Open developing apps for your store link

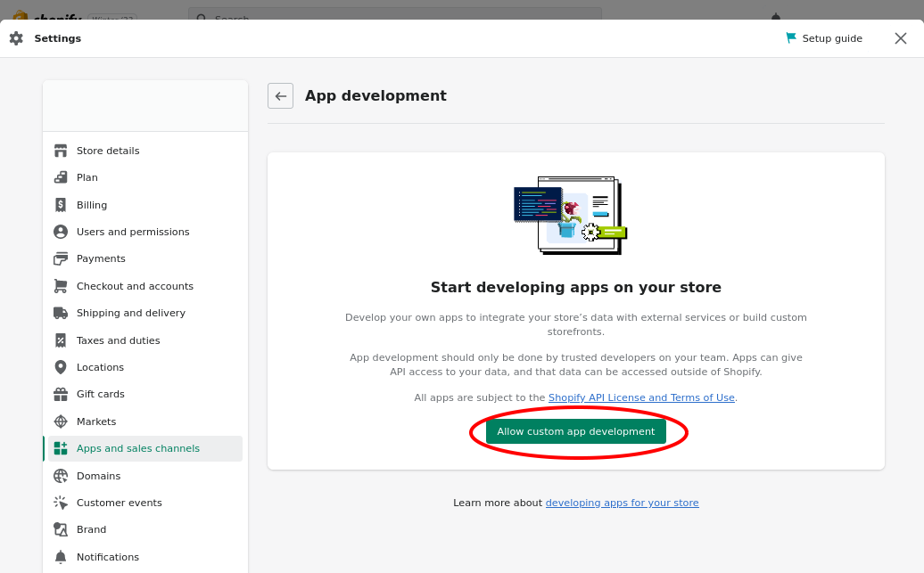[622, 503]
